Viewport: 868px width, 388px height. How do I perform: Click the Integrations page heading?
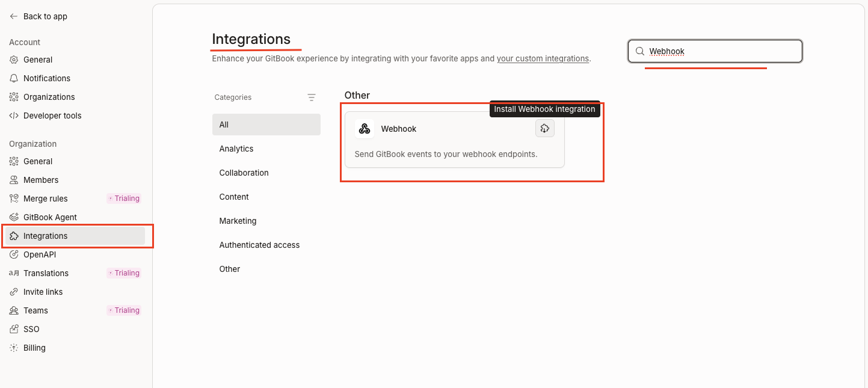click(x=251, y=39)
